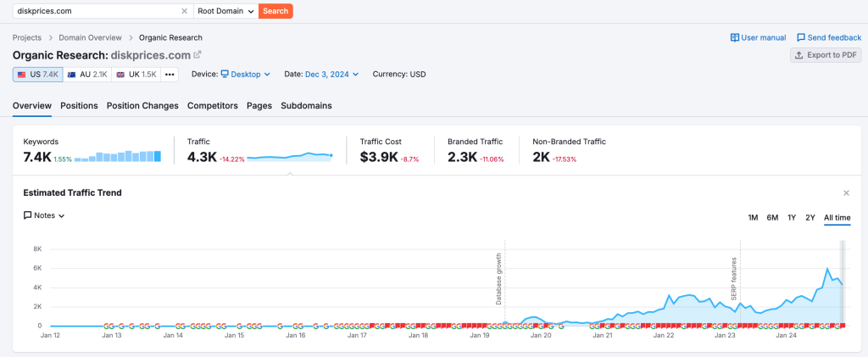Click the traffic peak point on chart

(x=827, y=269)
